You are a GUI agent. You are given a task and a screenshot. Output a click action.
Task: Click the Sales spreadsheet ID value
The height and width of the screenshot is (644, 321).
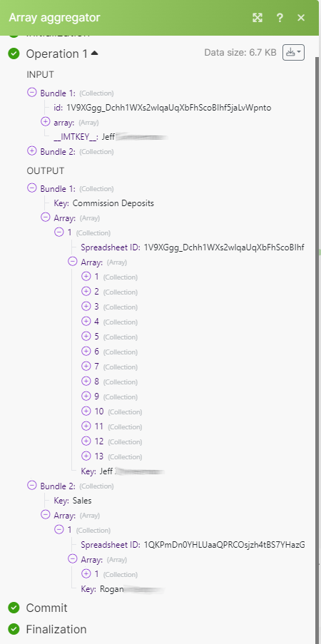tap(225, 545)
